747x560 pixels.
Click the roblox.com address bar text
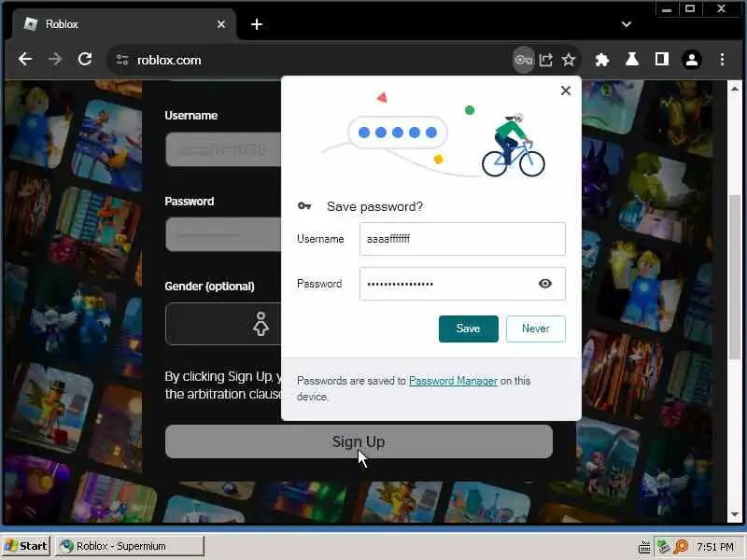pos(169,60)
